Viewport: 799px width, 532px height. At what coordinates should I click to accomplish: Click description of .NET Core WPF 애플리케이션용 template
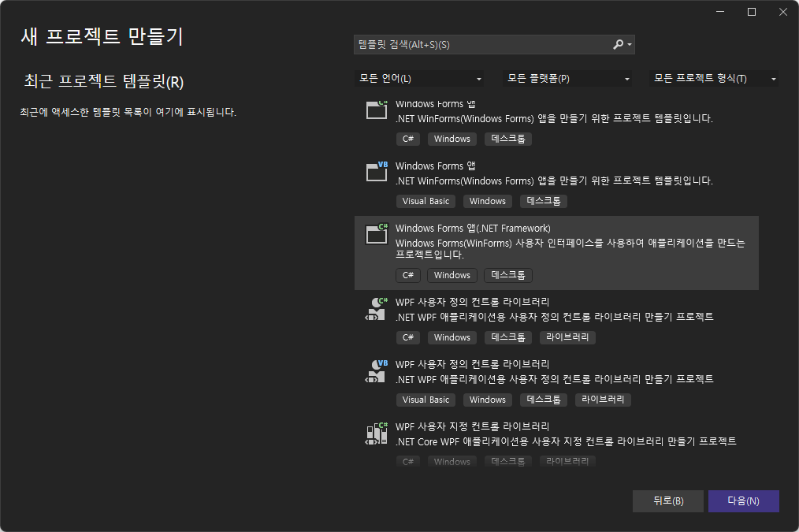tap(566, 441)
